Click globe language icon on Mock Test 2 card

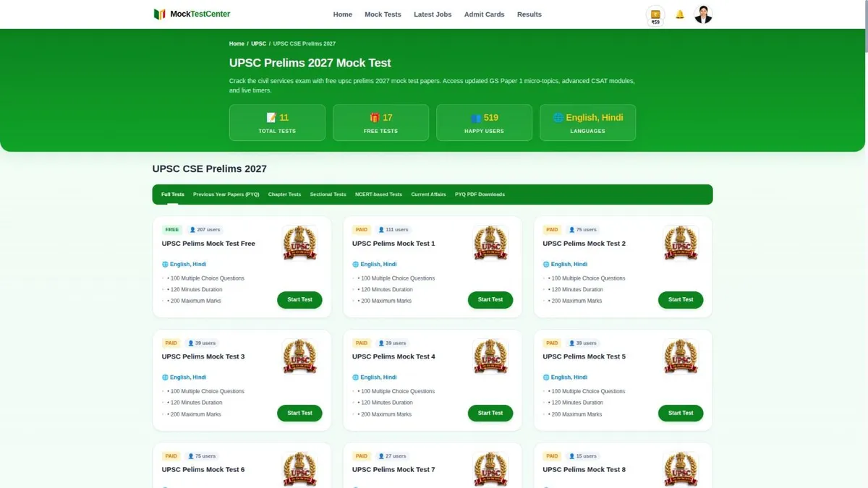(546, 265)
